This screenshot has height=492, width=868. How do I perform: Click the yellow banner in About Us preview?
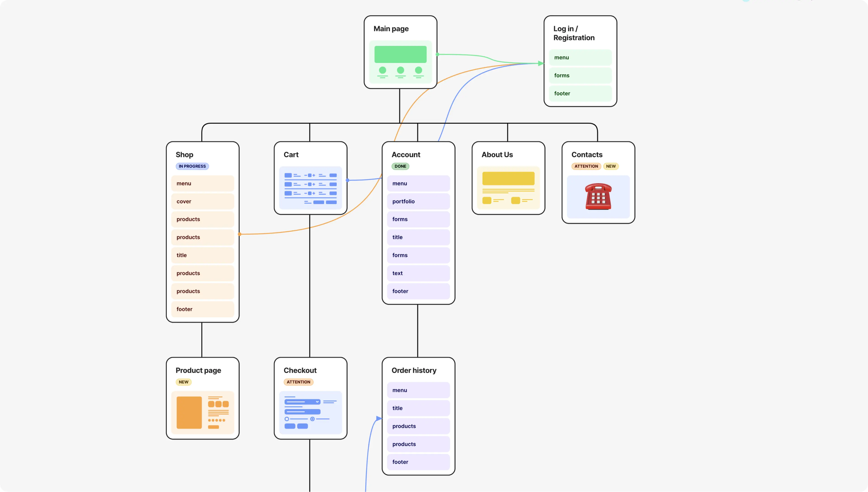coord(508,178)
